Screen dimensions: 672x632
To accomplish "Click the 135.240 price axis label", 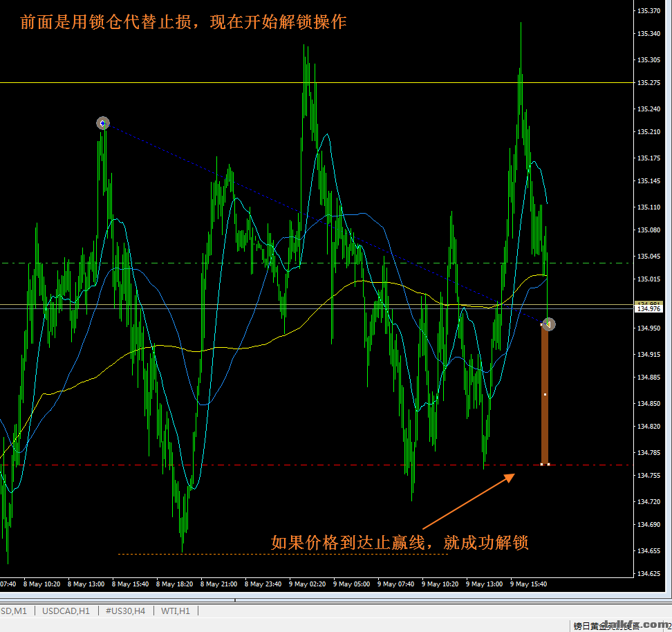I will [649, 109].
